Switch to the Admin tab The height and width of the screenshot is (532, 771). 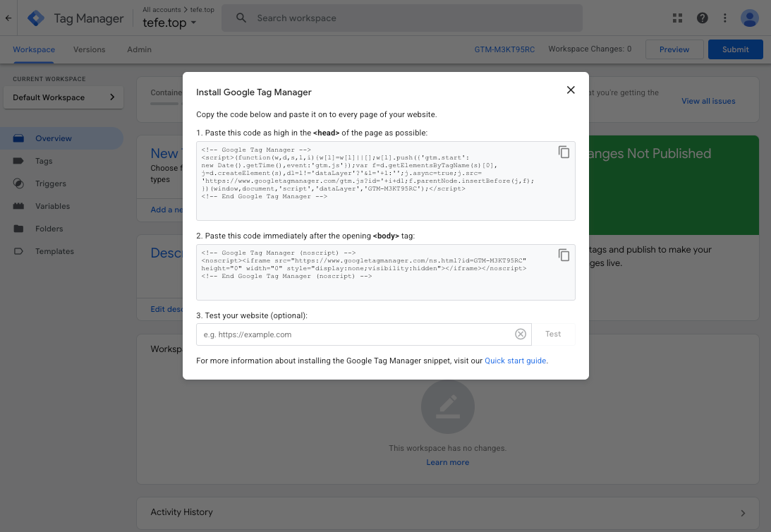[139, 49]
